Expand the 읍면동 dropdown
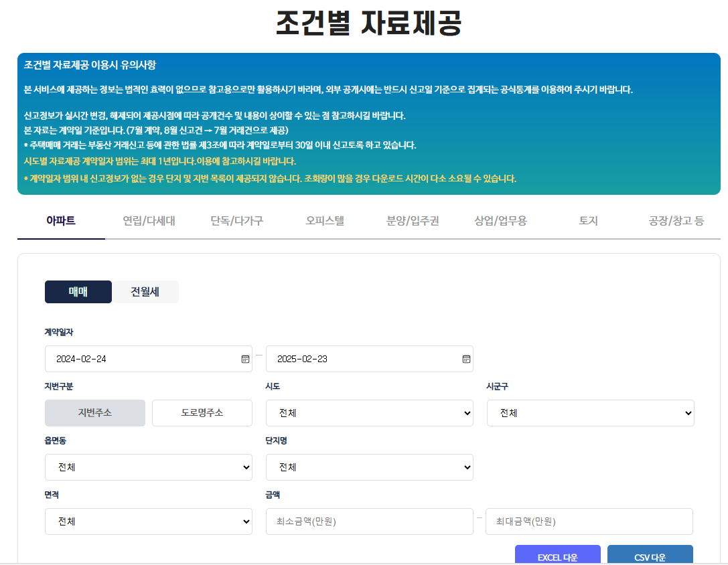Screen dimensions: 728x565 tap(149, 467)
